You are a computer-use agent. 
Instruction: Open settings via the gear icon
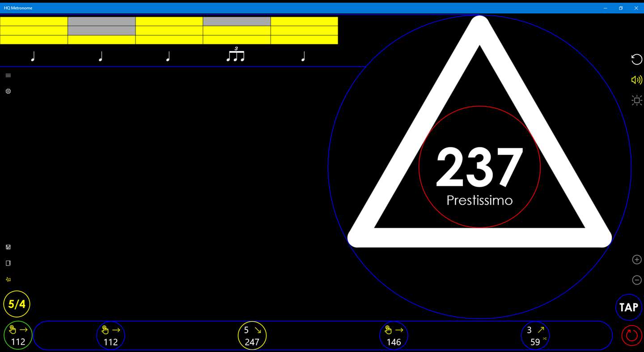point(8,91)
